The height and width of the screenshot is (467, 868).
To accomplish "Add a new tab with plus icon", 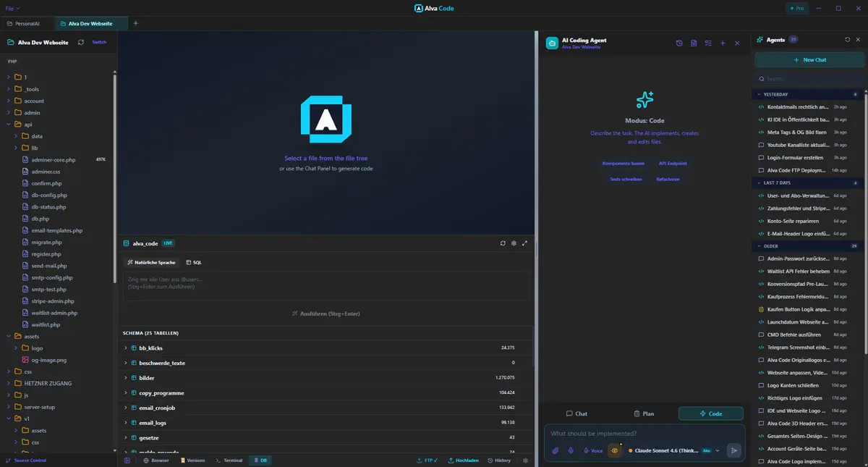I will click(135, 23).
